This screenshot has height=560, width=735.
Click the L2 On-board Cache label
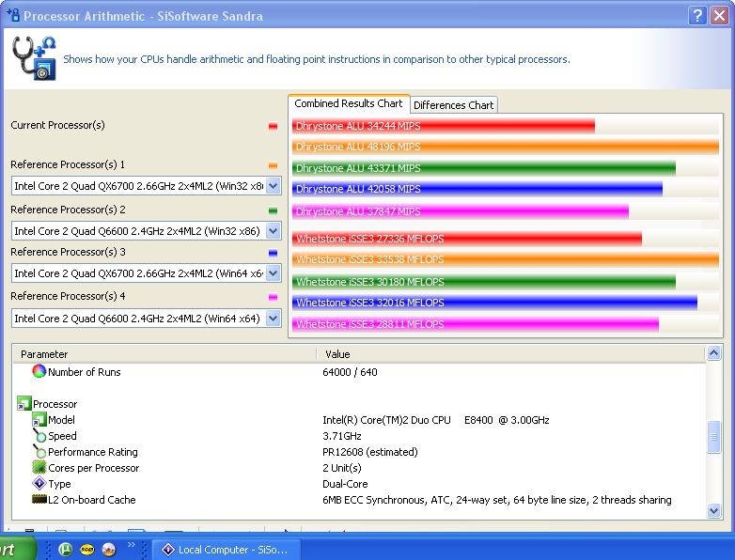pyautogui.click(x=92, y=500)
